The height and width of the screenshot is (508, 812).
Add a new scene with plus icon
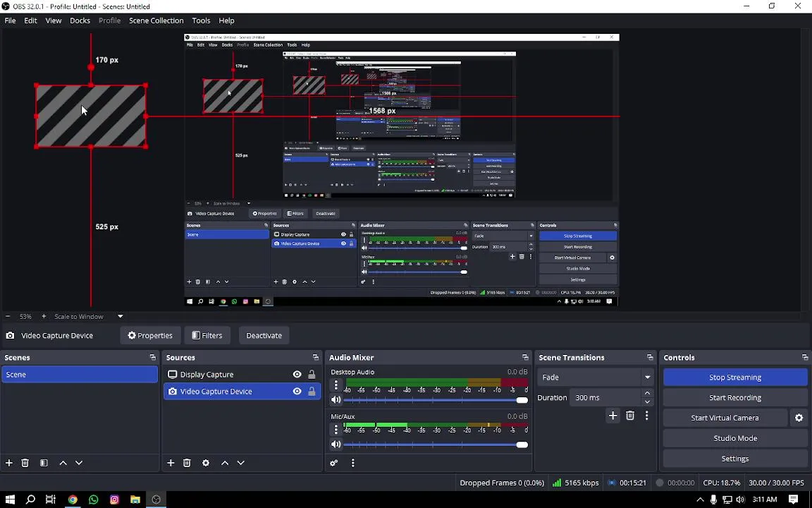coord(8,463)
